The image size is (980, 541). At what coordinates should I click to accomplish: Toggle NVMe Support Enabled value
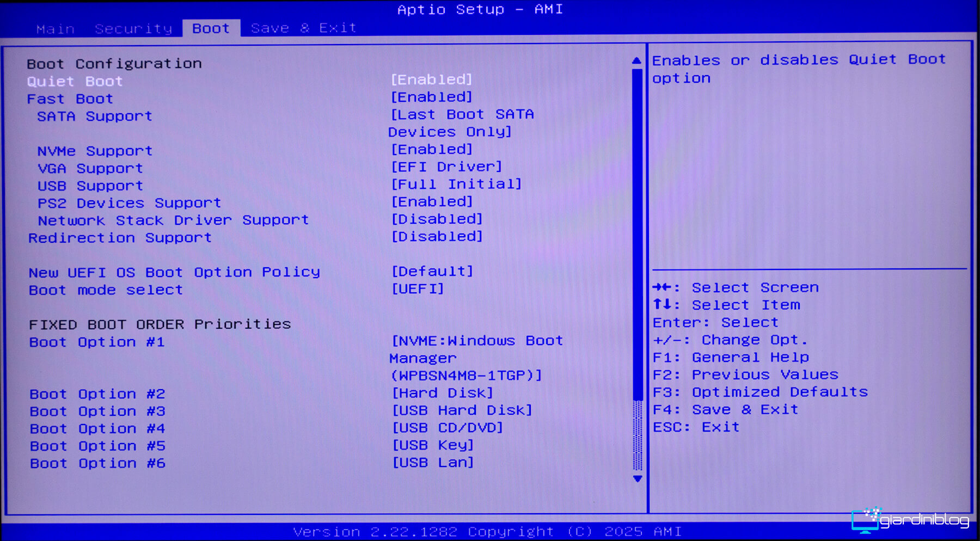(431, 150)
